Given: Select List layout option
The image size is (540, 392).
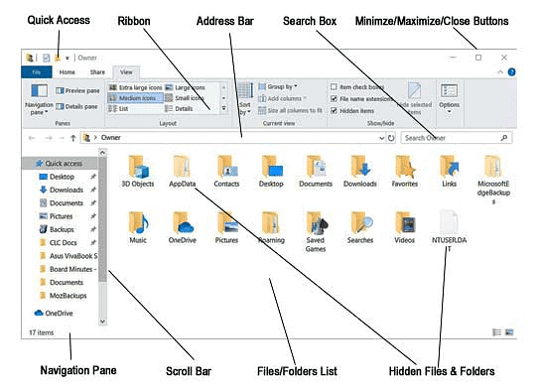Looking at the screenshot, I should point(118,109).
